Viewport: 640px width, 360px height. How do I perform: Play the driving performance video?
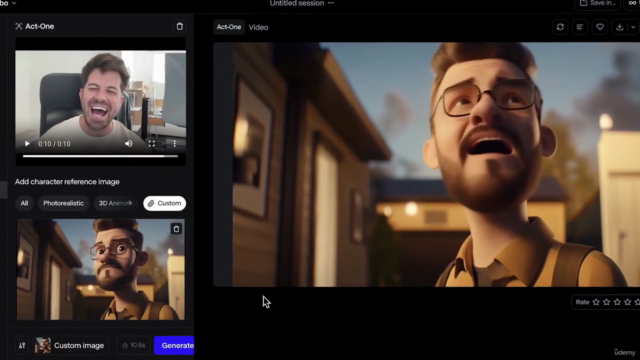[27, 144]
